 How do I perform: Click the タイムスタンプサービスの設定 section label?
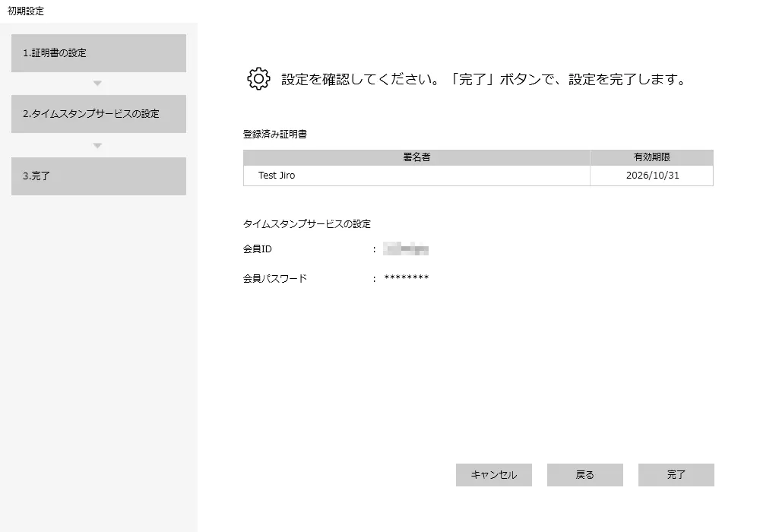(x=306, y=224)
